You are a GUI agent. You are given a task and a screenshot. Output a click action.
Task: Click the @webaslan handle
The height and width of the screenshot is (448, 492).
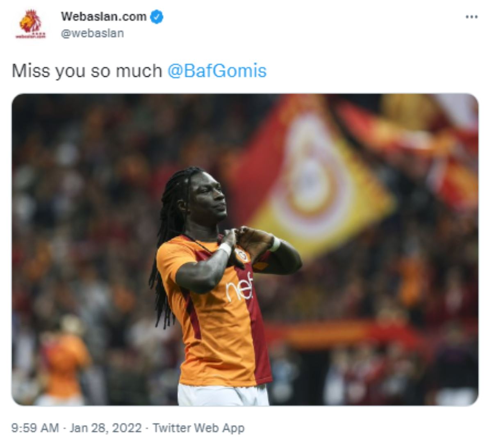[92, 33]
